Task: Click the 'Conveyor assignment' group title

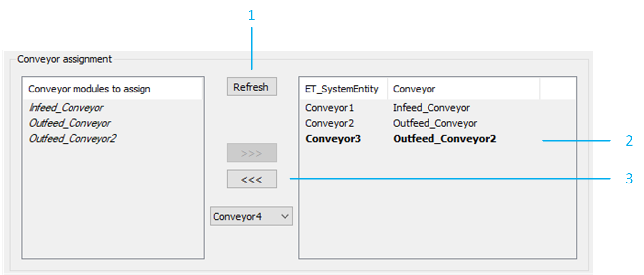Action: (x=65, y=59)
